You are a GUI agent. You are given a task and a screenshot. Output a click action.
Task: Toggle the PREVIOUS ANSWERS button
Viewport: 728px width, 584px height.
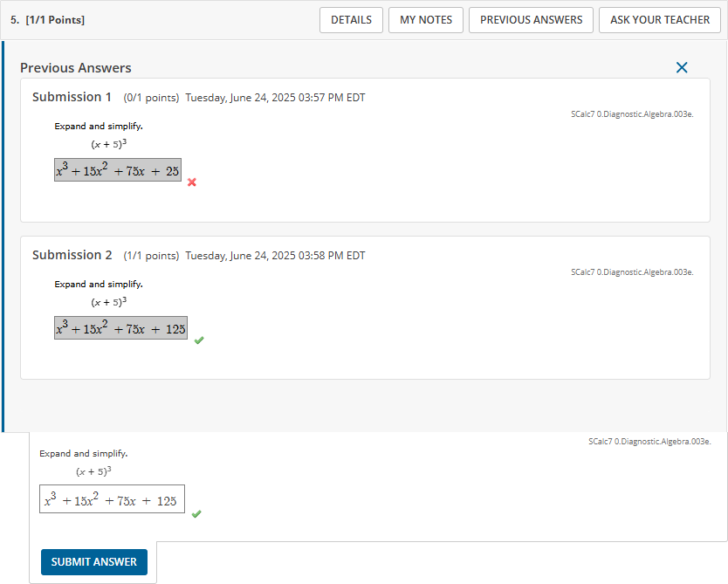[x=531, y=20]
